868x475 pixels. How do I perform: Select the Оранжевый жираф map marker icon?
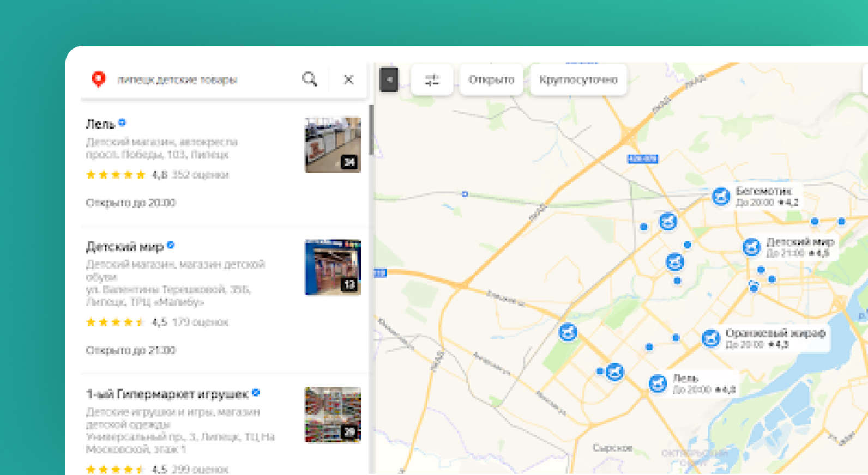[710, 338]
